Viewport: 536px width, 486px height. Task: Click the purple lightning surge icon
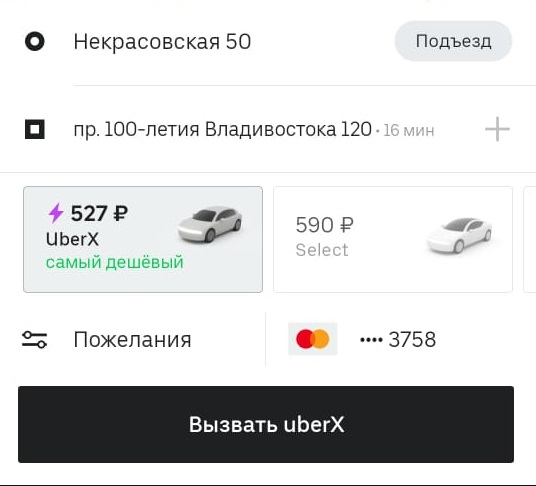[55, 213]
